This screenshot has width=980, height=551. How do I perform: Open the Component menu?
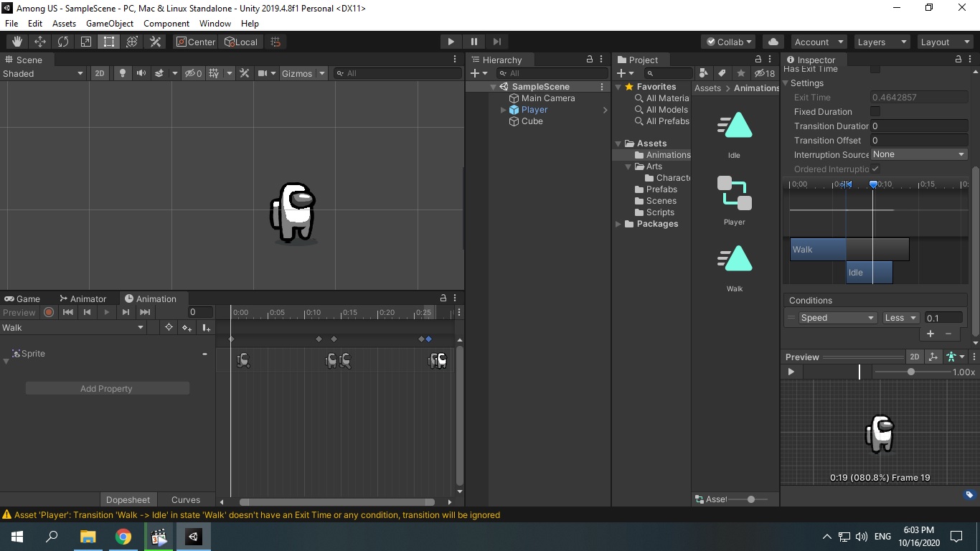click(x=166, y=23)
